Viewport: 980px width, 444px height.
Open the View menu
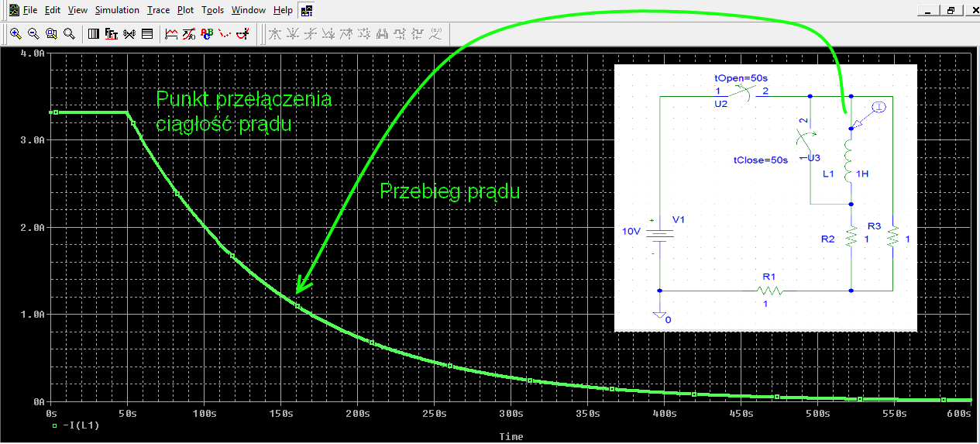coord(77,10)
